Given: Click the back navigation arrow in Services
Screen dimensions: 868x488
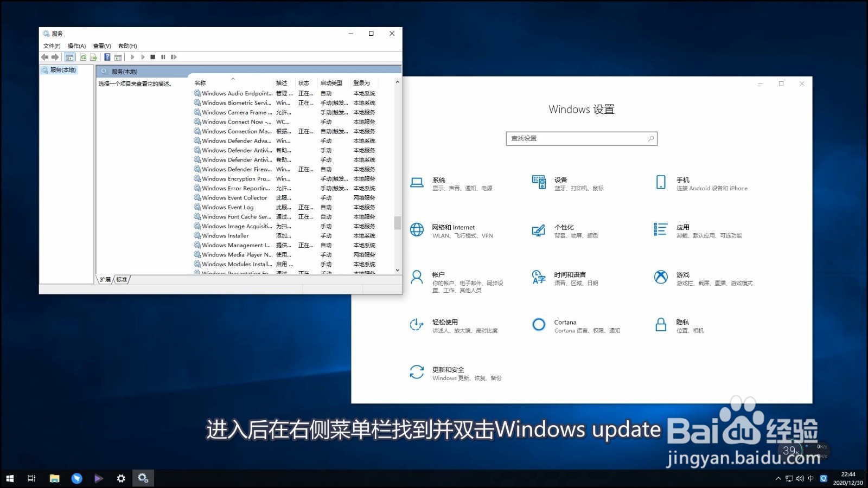Looking at the screenshot, I should (x=45, y=57).
